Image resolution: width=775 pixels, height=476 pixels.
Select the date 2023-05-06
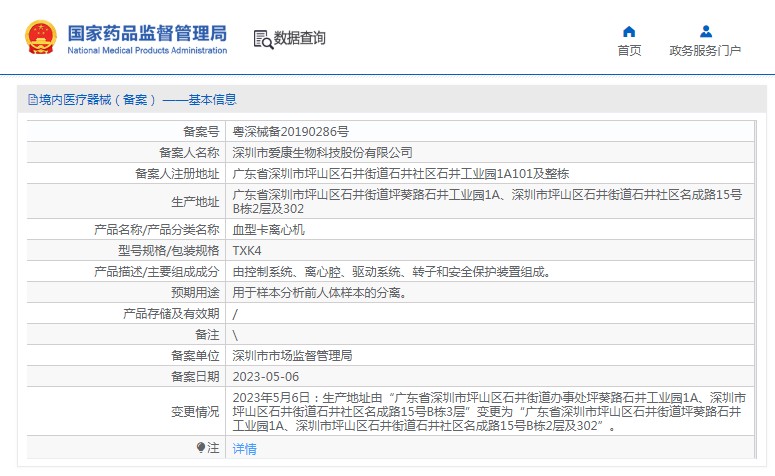pos(266,377)
